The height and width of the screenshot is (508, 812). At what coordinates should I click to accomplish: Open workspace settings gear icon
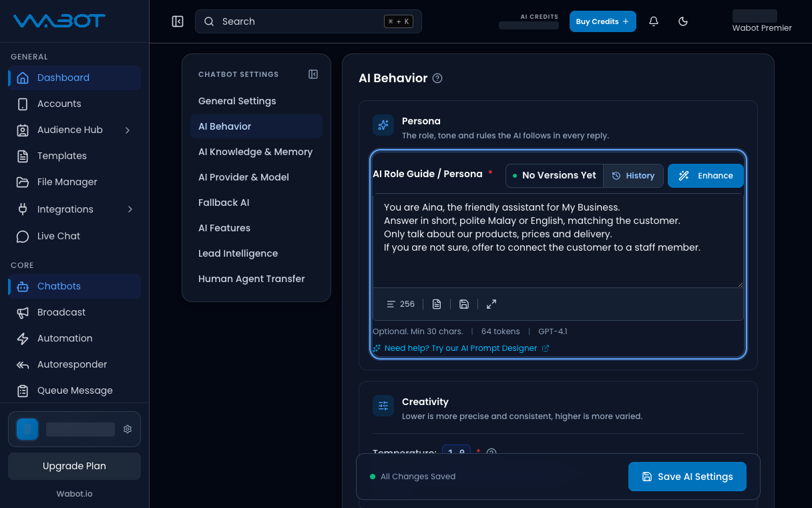[x=128, y=429]
